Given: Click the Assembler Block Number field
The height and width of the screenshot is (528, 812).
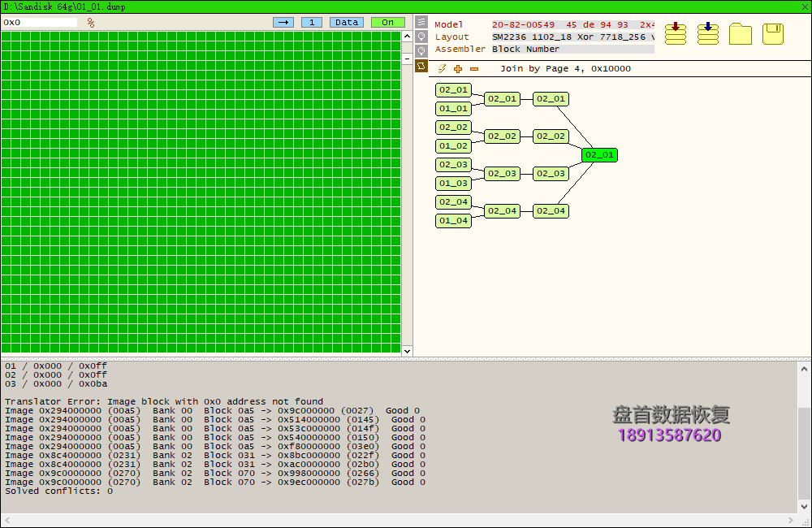Looking at the screenshot, I should (x=572, y=50).
